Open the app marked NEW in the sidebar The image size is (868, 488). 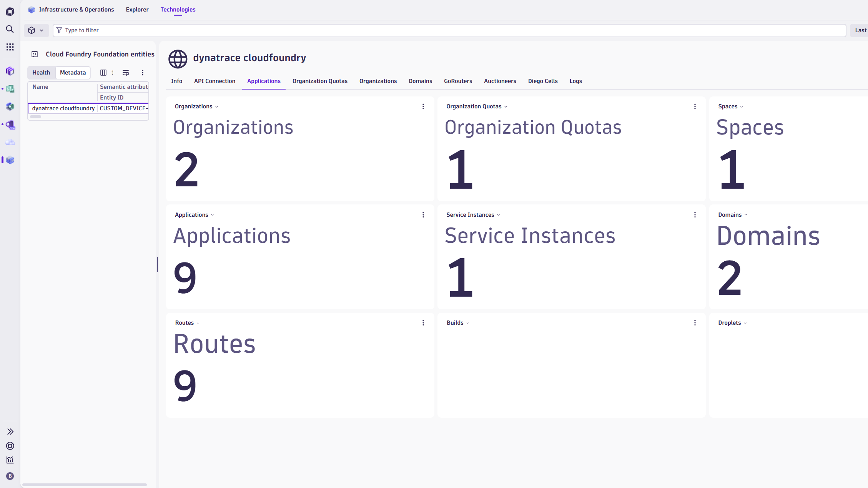tap(10, 124)
